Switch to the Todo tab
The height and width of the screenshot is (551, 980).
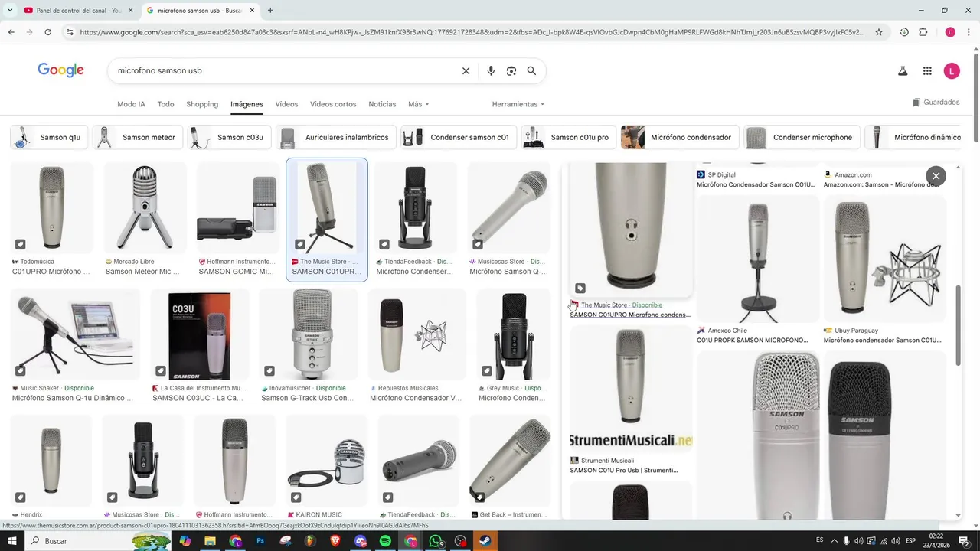165,104
